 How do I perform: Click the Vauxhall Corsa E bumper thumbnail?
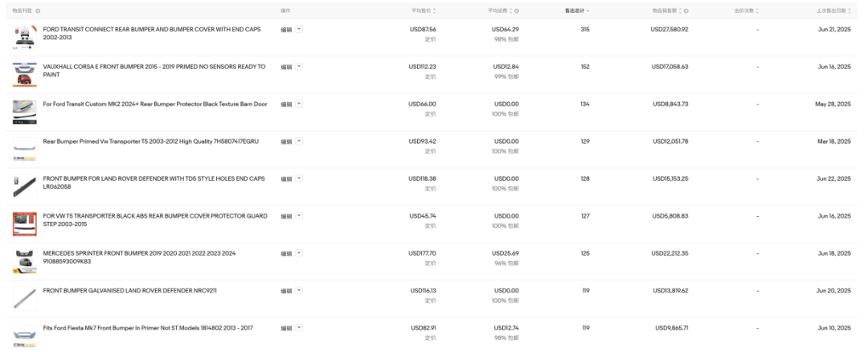pos(25,75)
